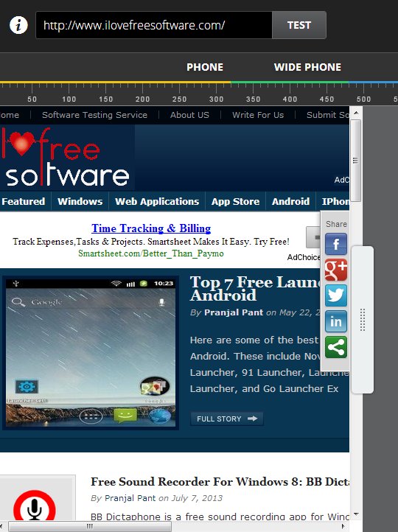The width and height of the screenshot is (398, 532).
Task: Open the Free Sound Recorder For Windows 8 article
Action: coord(220,482)
